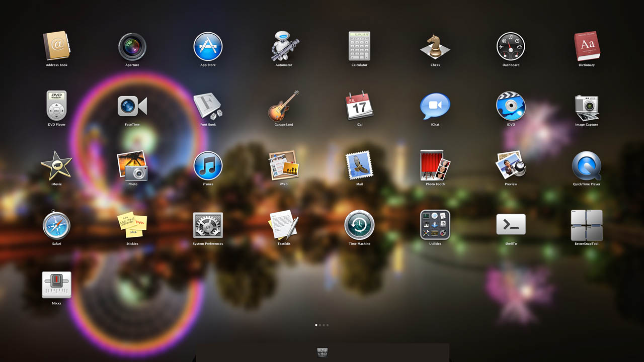This screenshot has width=644, height=362.
Task: Open iMovie
Action: [56, 165]
